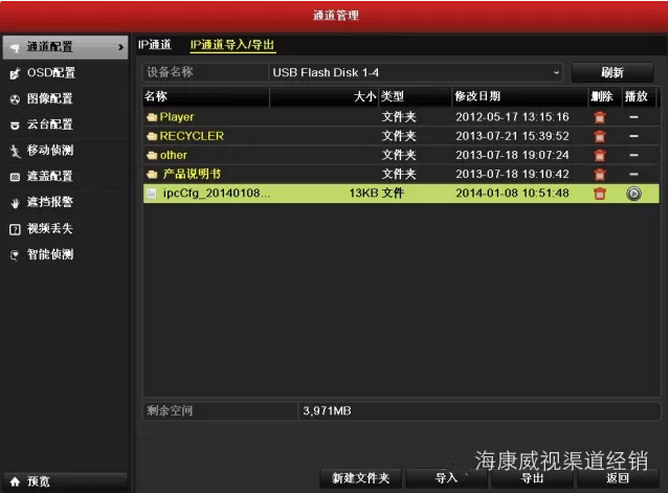The width and height of the screenshot is (668, 493).
Task: Click the 新建文件夹 button
Action: [x=360, y=478]
